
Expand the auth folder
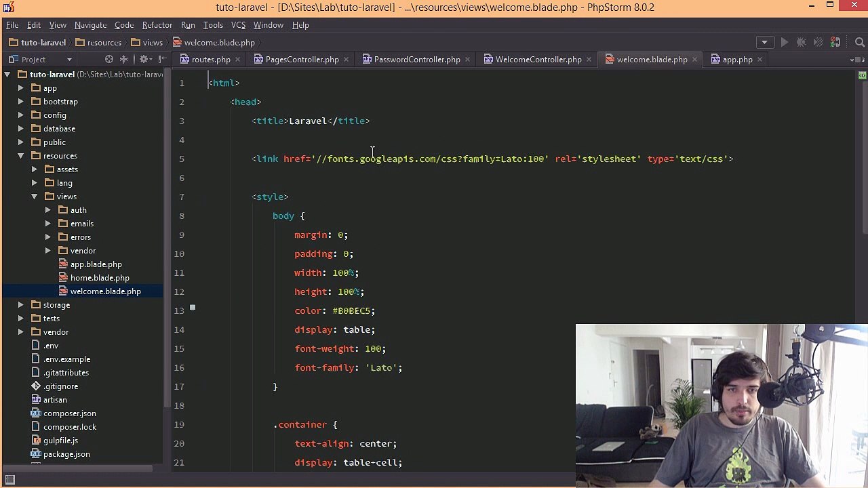[x=47, y=210]
